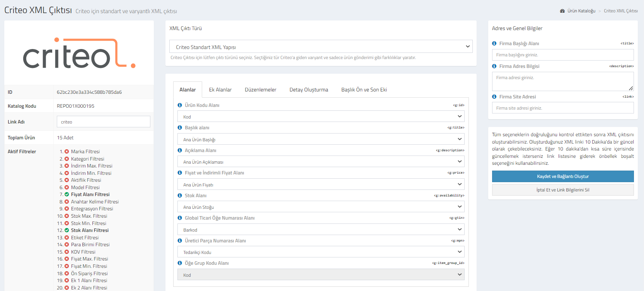Click info icon beside Açıklama Alanı
The height and width of the screenshot is (291, 644).
click(180, 150)
